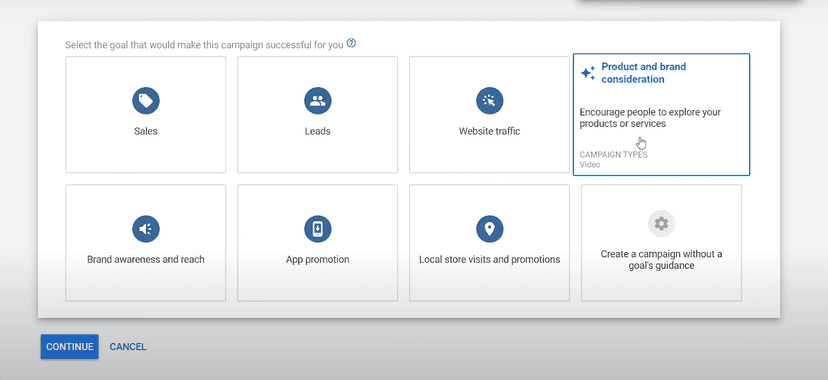828x380 pixels.
Task: Select the Sales goal label
Action: [x=146, y=131]
